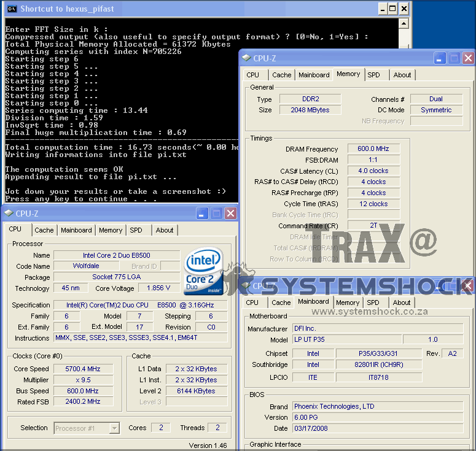Open Cache tab in CPU-Z Mainboard window

tap(281, 303)
